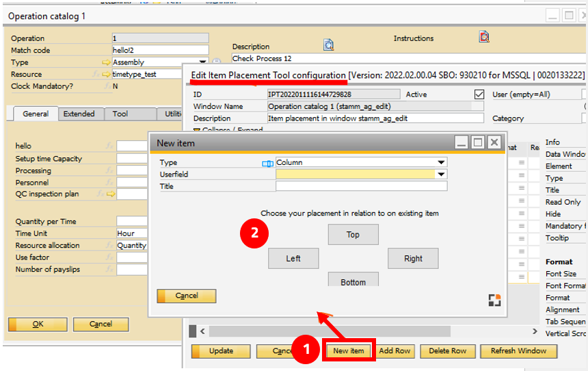Click the Resource link arrow icon
The height and width of the screenshot is (371, 588).
(x=106, y=74)
